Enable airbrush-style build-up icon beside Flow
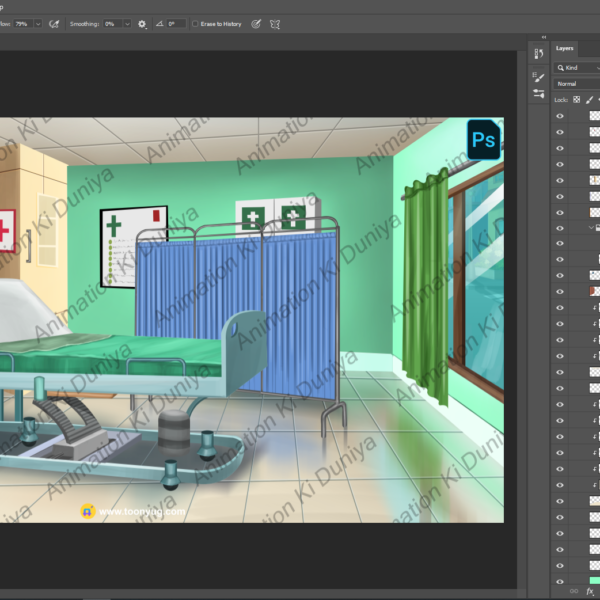The width and height of the screenshot is (600, 600). tap(54, 24)
